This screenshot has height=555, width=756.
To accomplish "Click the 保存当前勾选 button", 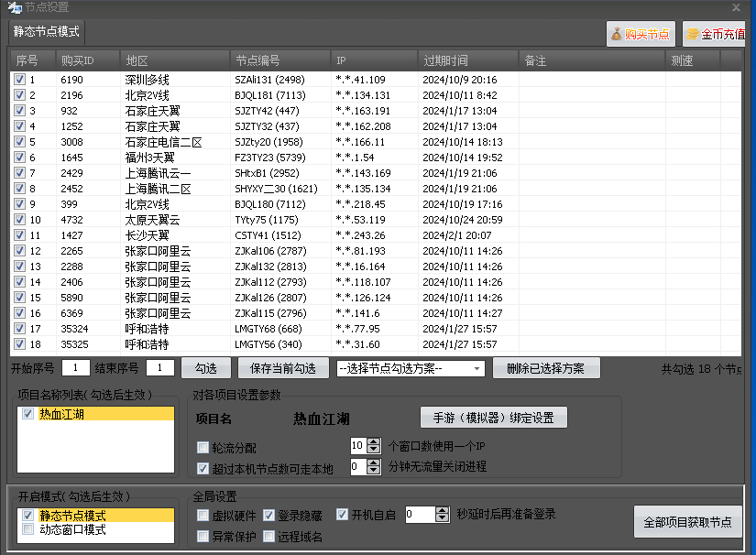I will click(279, 367).
